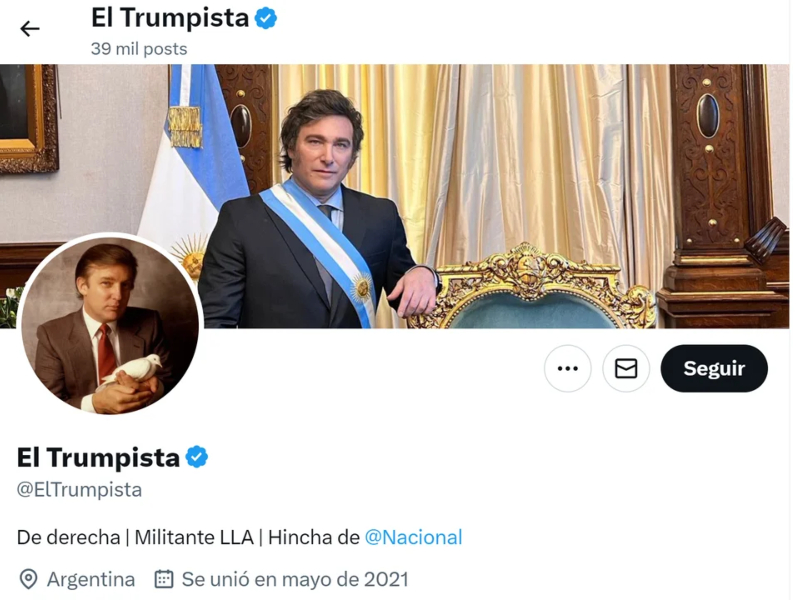This screenshot has width=800, height=600.
Task: Open the message dialog using the mail icon
Action: [x=625, y=368]
